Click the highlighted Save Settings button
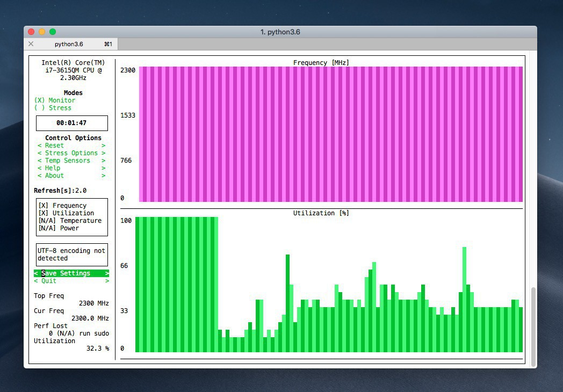The width and height of the screenshot is (563, 392). 71,273
